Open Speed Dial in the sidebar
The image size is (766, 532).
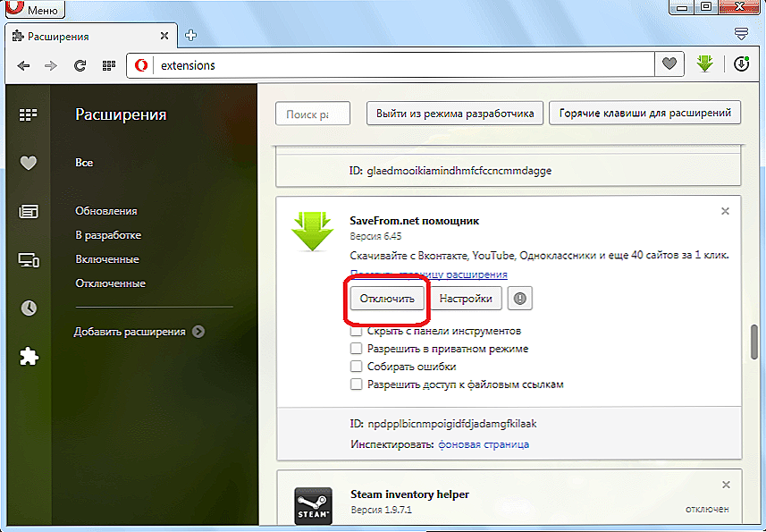[28, 114]
